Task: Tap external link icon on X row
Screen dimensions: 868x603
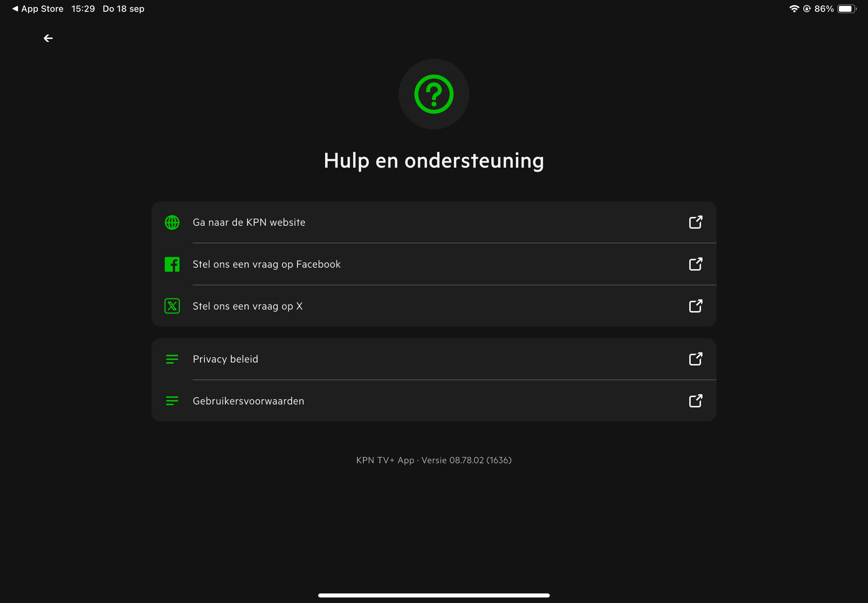Action: pos(695,306)
